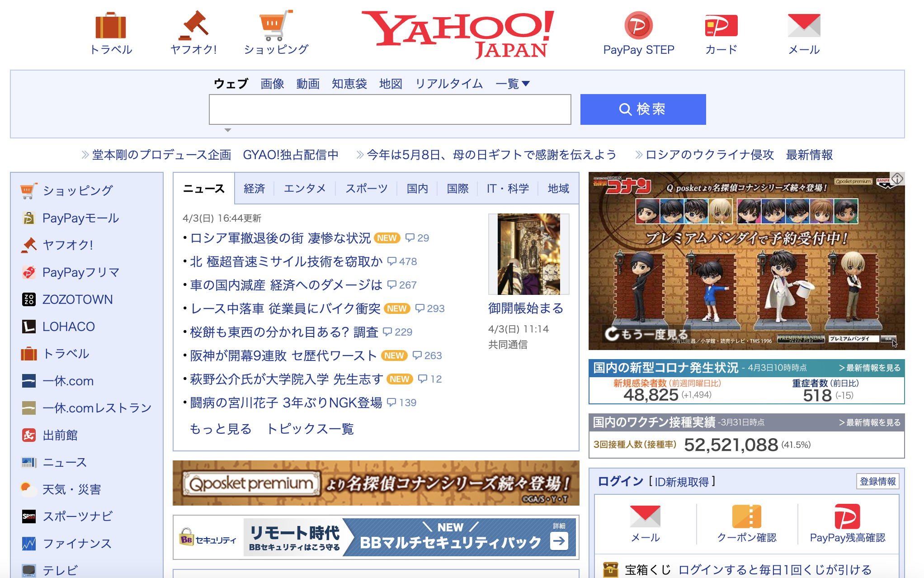
Task: Open the PayPay STEP icon
Action: (x=638, y=26)
